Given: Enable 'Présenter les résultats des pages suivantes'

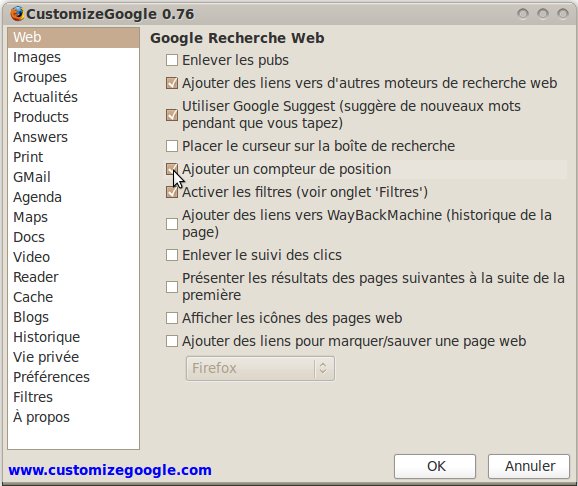Looking at the screenshot, I should pyautogui.click(x=172, y=287).
